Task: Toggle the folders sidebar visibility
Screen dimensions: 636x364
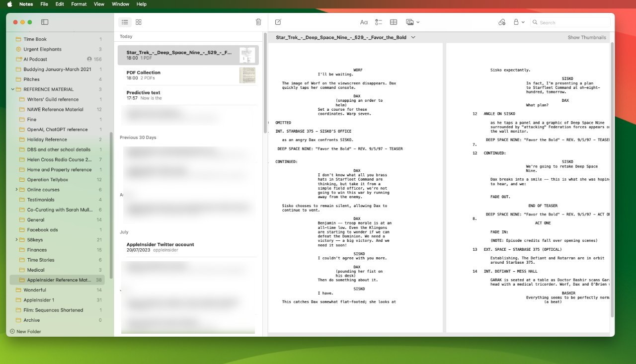Action: point(45,22)
